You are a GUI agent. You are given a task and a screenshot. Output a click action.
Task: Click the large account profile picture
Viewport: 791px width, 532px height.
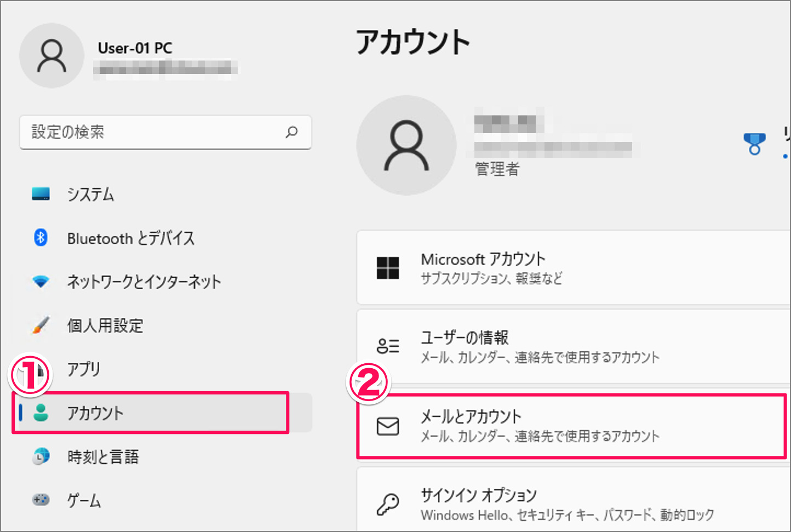(x=406, y=145)
